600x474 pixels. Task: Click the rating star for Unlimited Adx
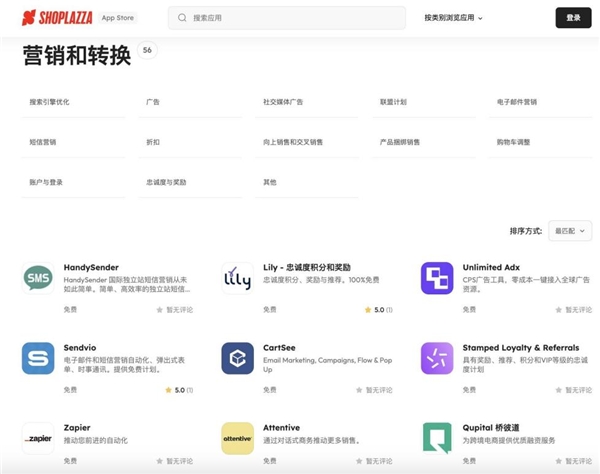[559, 310]
